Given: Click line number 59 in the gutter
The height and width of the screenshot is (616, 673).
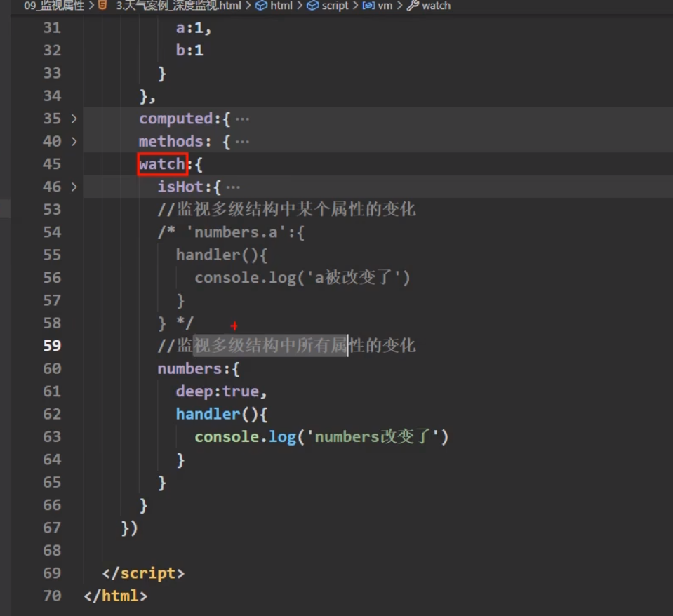Looking at the screenshot, I should 52,346.
